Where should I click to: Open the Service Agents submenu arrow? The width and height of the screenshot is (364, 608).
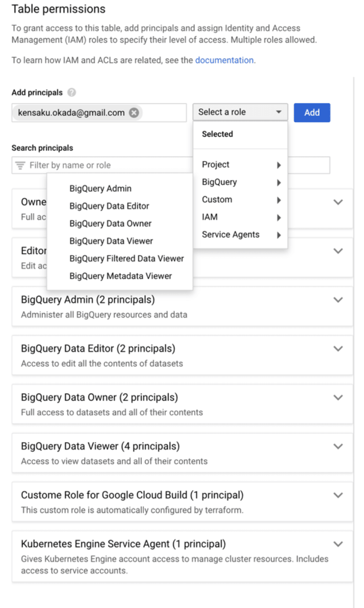click(x=279, y=235)
